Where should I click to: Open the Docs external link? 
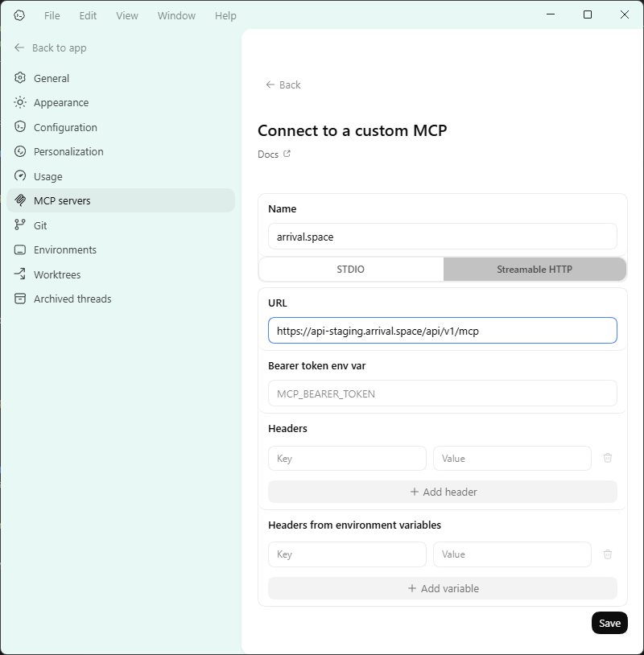point(274,154)
